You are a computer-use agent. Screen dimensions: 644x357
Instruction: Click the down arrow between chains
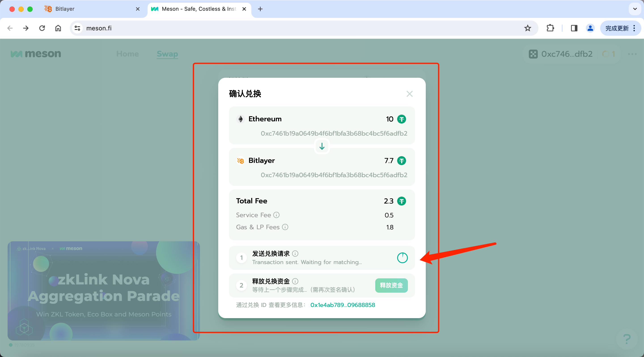pyautogui.click(x=322, y=146)
